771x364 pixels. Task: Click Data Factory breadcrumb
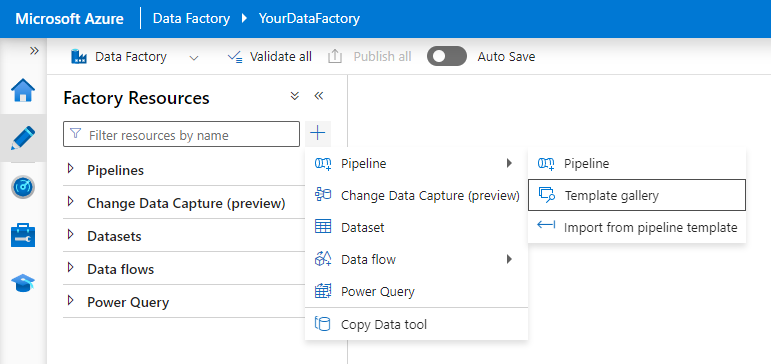pyautogui.click(x=191, y=19)
